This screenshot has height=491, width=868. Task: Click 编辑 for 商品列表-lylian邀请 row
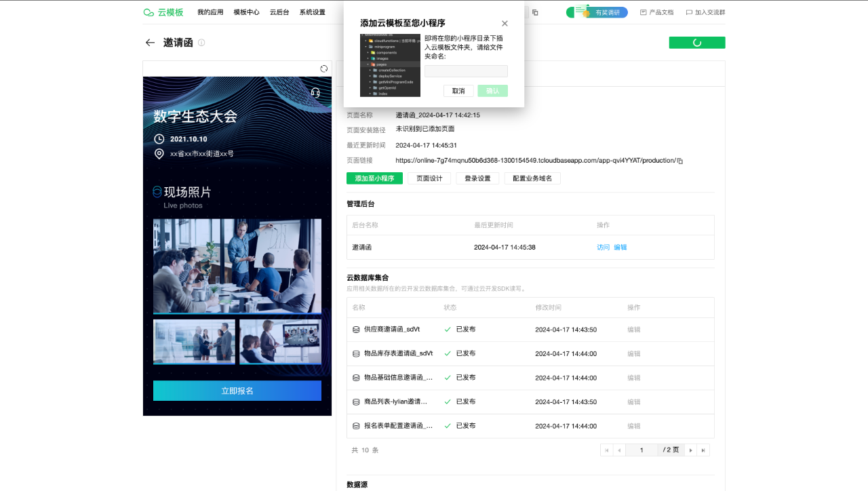634,402
